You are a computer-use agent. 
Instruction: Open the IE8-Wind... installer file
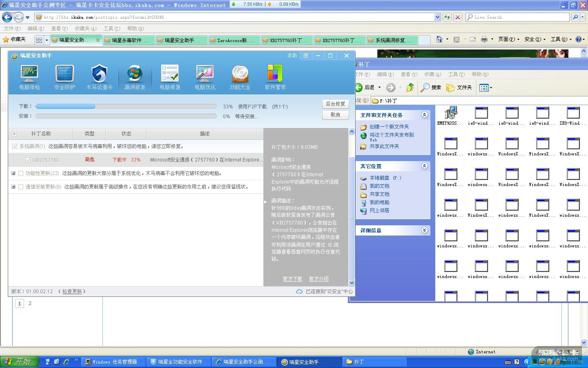coord(572,116)
